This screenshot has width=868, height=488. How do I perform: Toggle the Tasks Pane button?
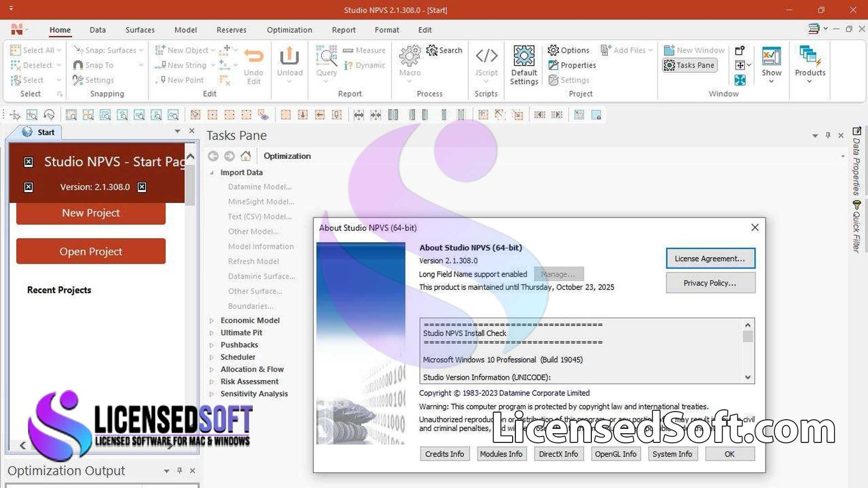(x=690, y=65)
